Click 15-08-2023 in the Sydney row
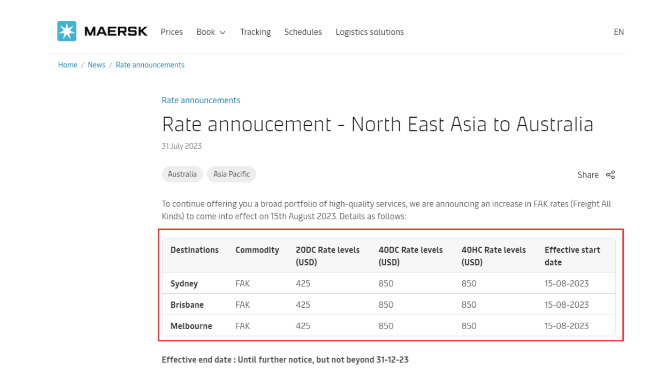Screen dimensions: 671x380 pos(567,284)
